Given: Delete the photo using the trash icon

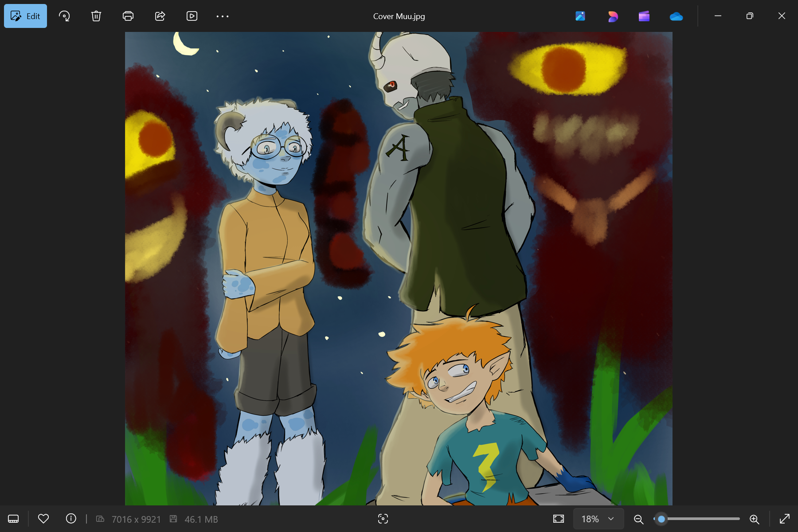Looking at the screenshot, I should click(96, 16).
